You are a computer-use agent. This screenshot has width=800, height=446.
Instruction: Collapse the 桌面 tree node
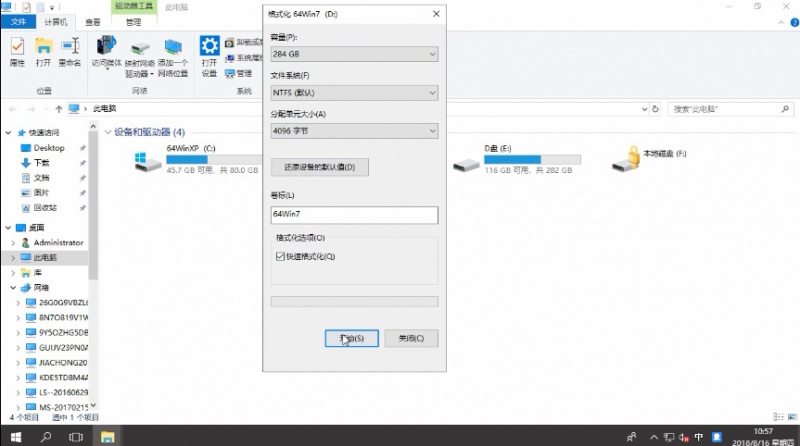[8, 228]
